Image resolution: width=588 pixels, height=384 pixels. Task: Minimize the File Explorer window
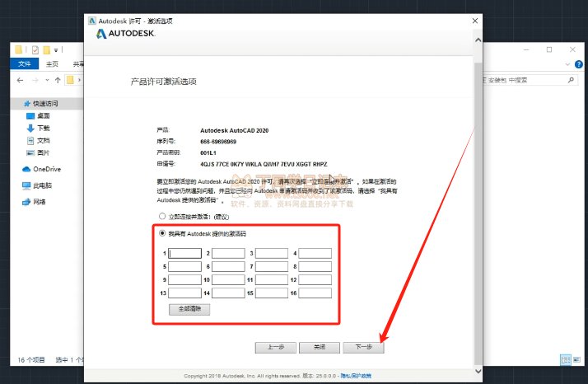pyautogui.click(x=526, y=49)
